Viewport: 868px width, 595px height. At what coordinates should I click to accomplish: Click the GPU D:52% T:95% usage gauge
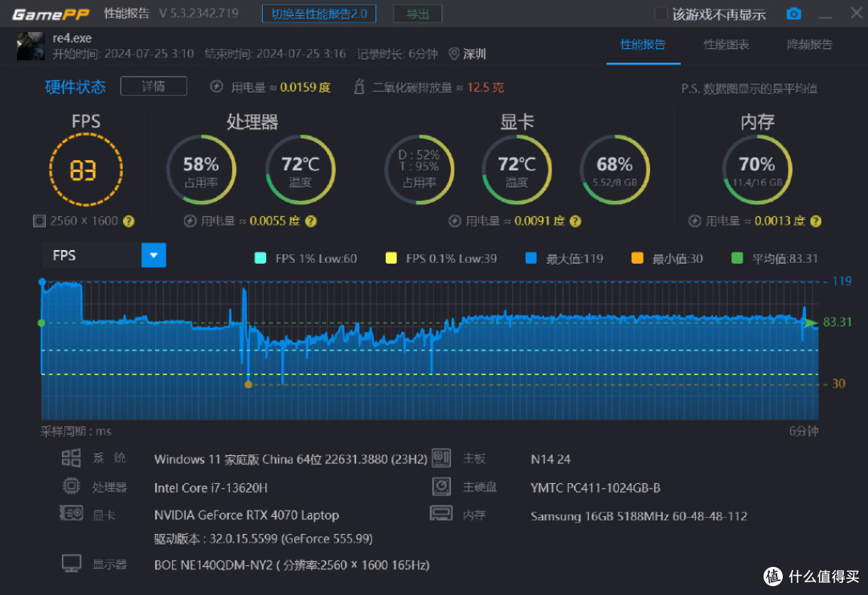click(419, 170)
